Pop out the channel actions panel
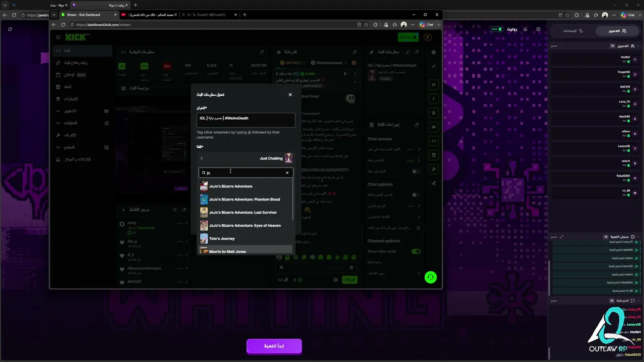The height and width of the screenshot is (362, 644). click(417, 125)
